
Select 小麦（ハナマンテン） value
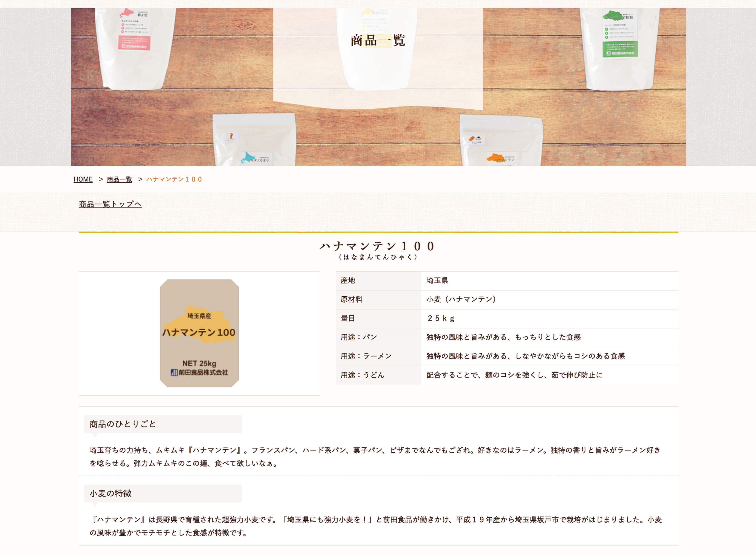pos(549,300)
